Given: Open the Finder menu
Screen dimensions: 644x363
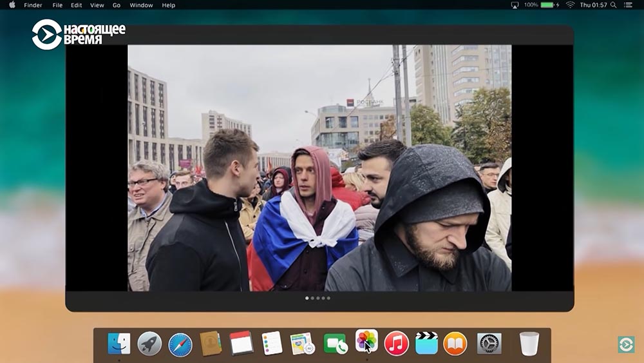Looking at the screenshot, I should (x=33, y=5).
